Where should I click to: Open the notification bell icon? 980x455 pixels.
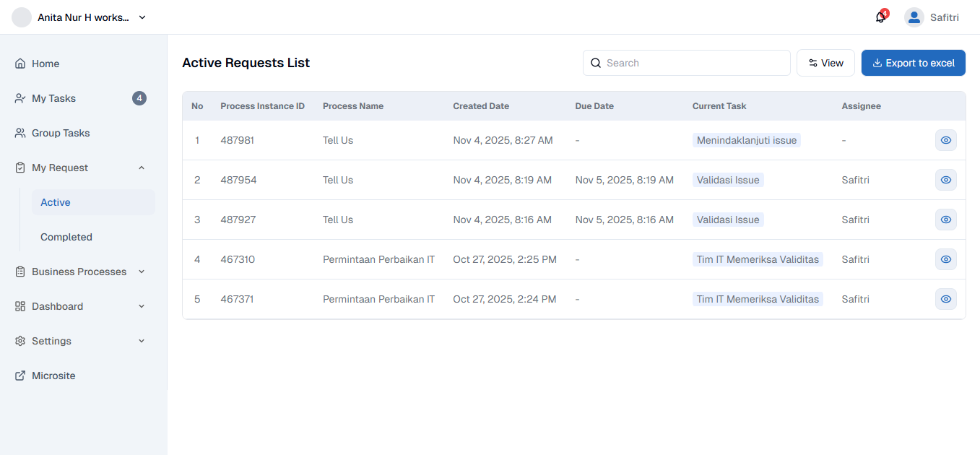pos(880,17)
